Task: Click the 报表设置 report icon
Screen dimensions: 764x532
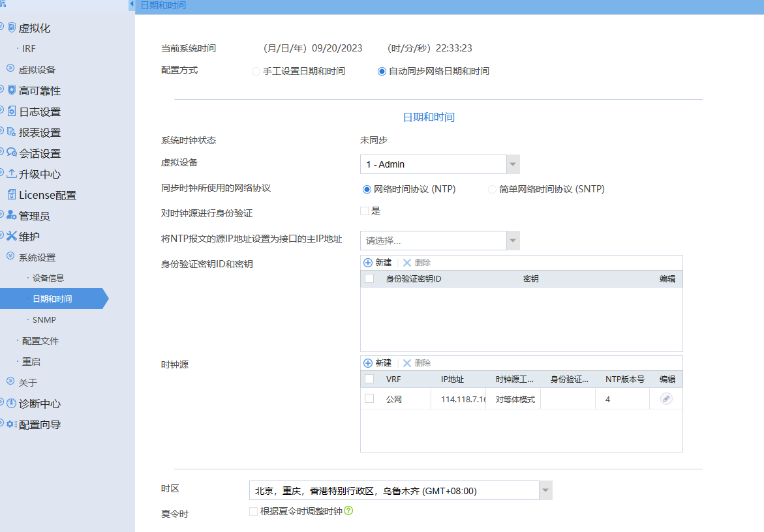Action: 12,132
